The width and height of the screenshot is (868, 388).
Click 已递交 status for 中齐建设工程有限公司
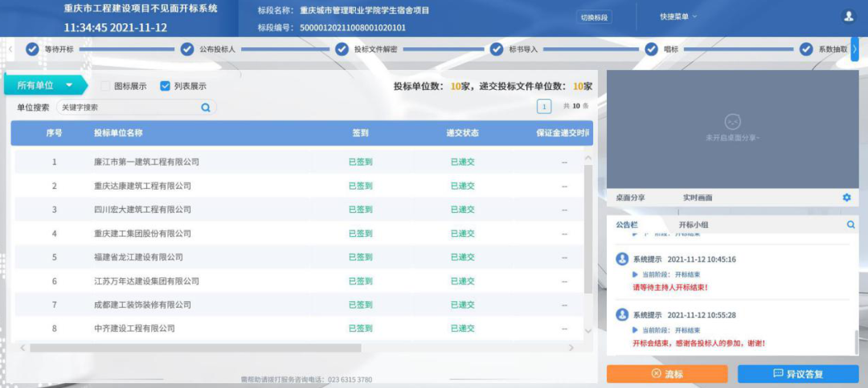coord(462,329)
